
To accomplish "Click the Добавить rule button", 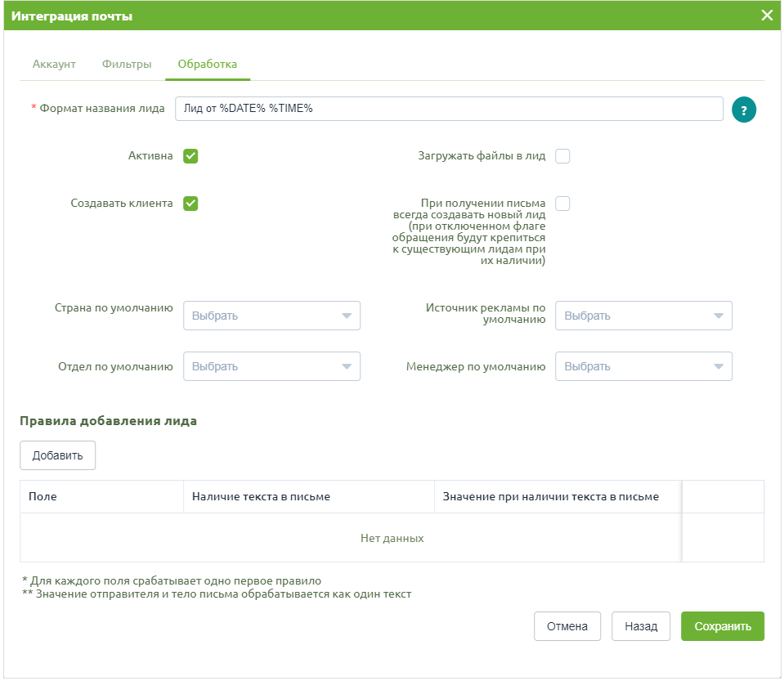I will [x=57, y=455].
